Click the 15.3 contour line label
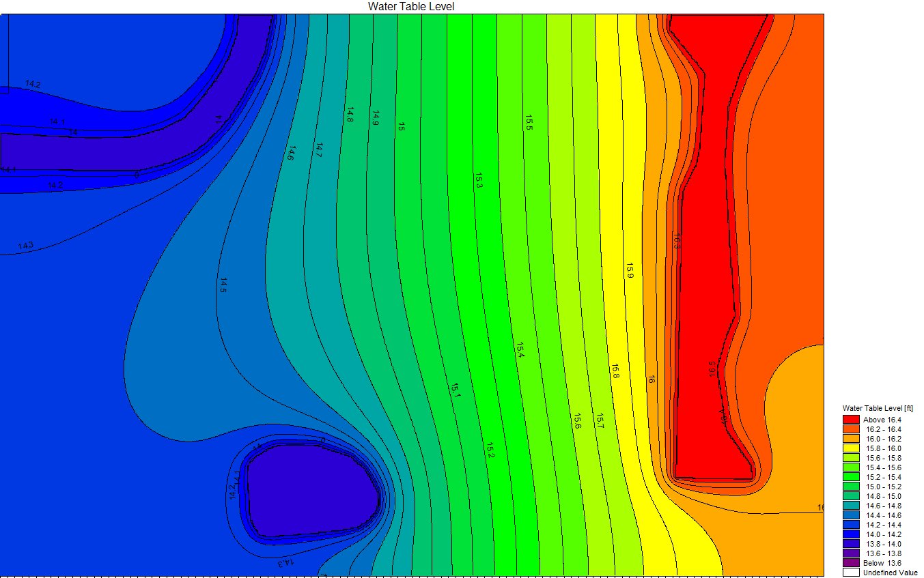 (479, 181)
